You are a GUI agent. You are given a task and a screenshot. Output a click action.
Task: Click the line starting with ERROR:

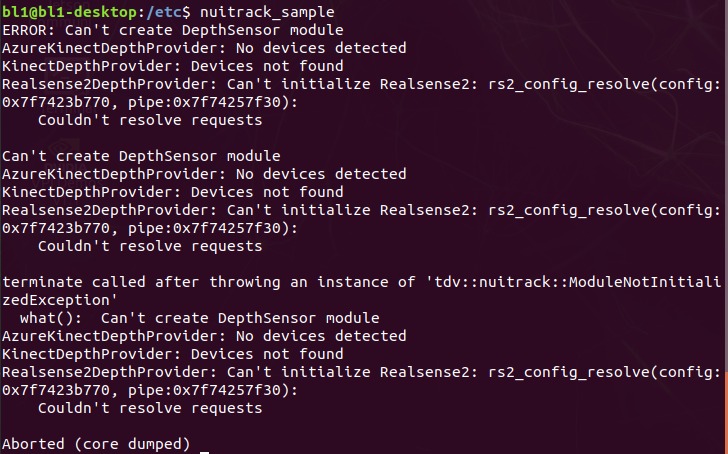pos(173,30)
